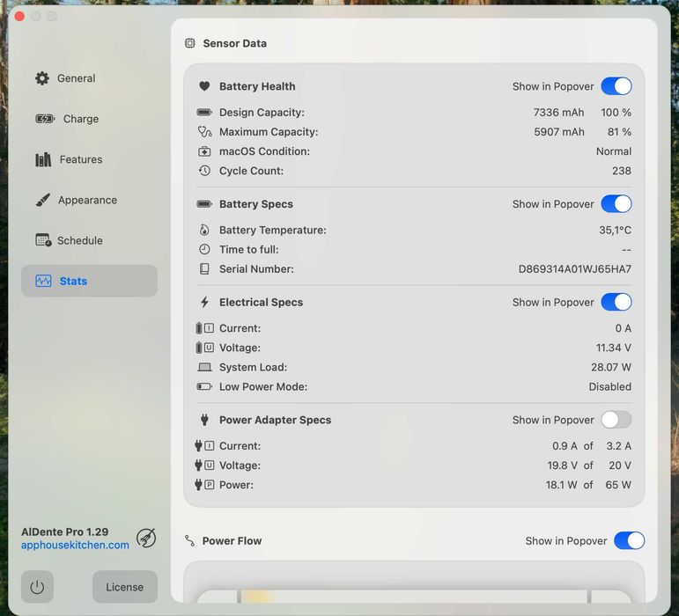679x616 pixels.
Task: Click the adapter Current plug icon
Action: 204,446
